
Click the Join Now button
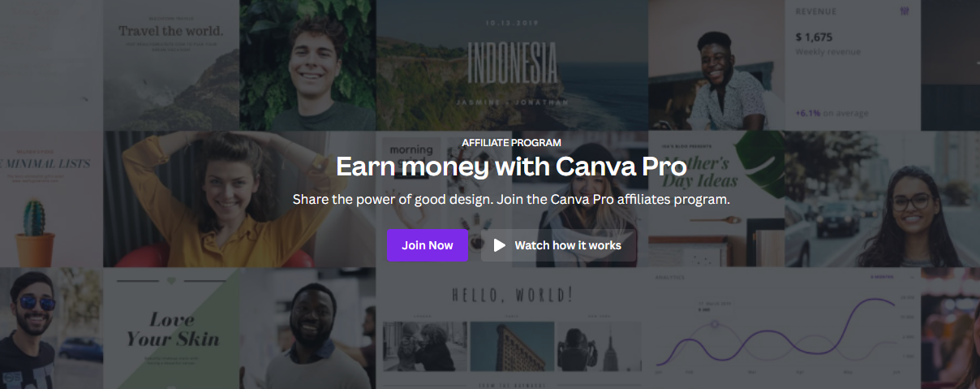[x=428, y=245]
